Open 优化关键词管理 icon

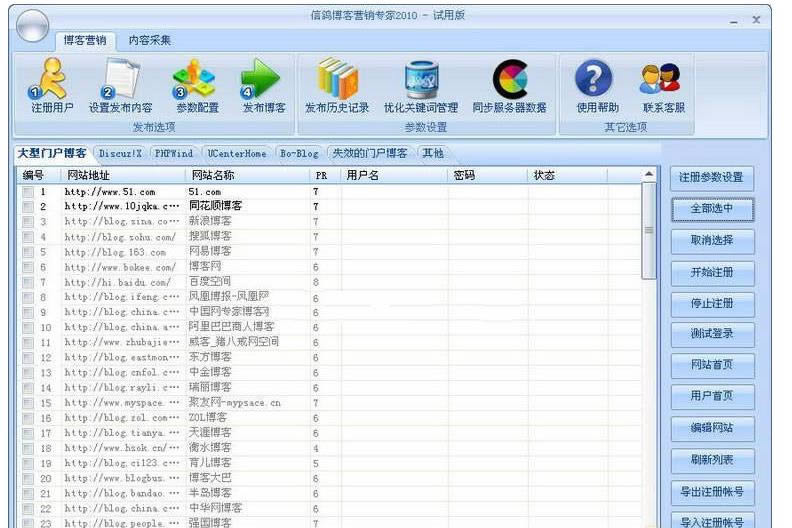coord(421,80)
